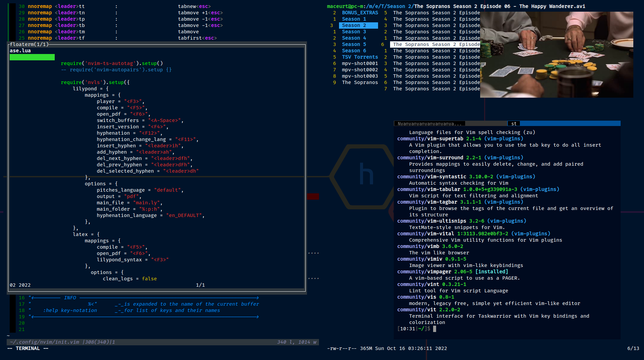
Task: Click the community/vim-tabular package line
Action: 478,189
